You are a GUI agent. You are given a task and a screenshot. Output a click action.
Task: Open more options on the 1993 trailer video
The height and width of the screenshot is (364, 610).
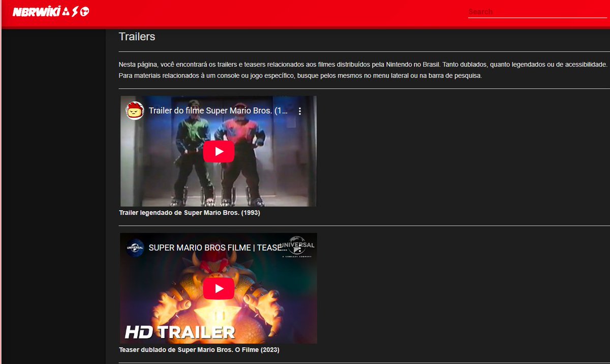(x=300, y=111)
